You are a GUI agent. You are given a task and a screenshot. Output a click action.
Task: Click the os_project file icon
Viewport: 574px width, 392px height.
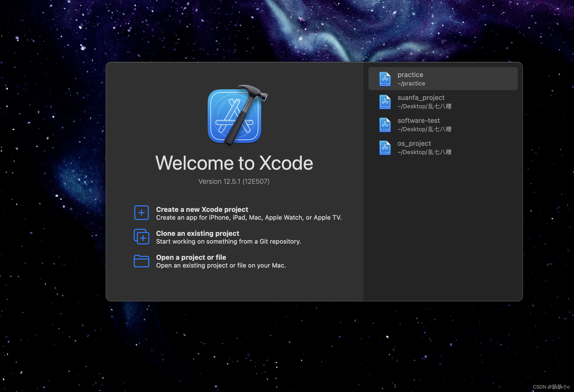pos(385,148)
